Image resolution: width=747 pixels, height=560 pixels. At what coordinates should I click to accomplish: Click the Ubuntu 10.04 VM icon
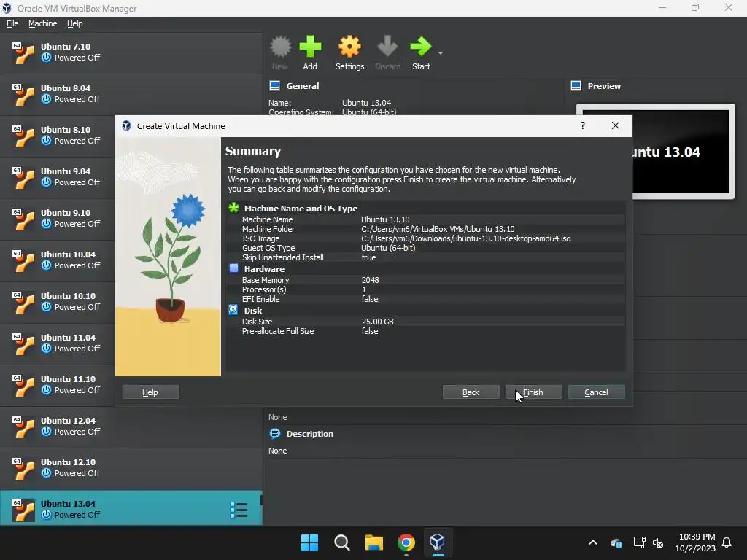(23, 260)
